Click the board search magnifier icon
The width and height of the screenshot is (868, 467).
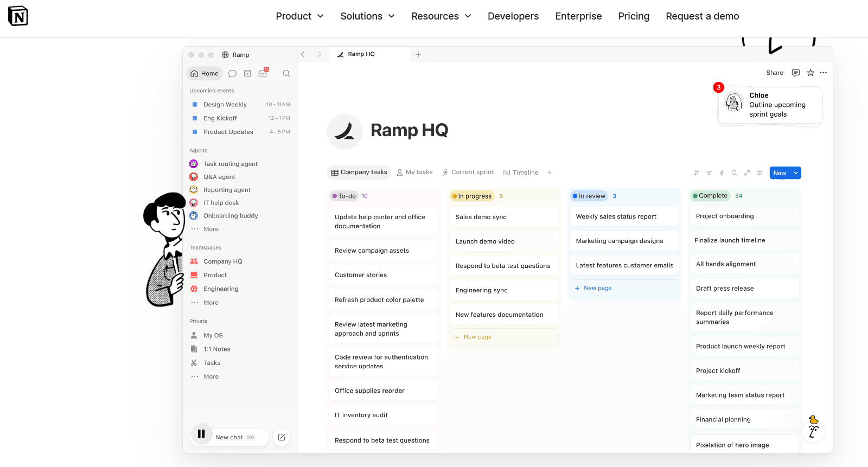point(734,173)
